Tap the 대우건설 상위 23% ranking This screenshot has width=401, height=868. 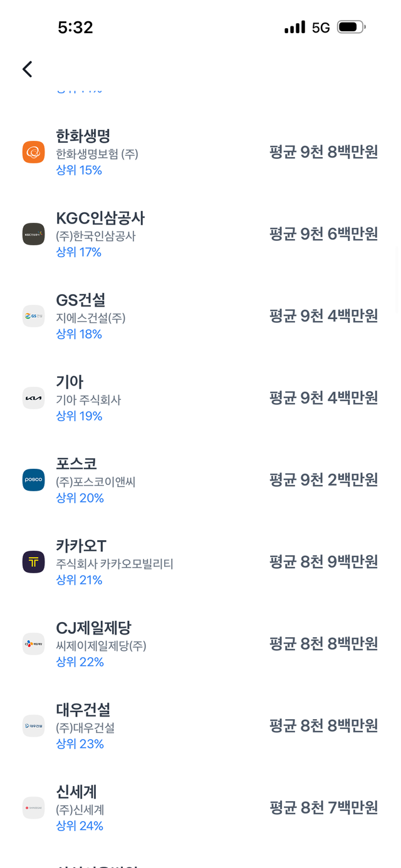click(80, 744)
